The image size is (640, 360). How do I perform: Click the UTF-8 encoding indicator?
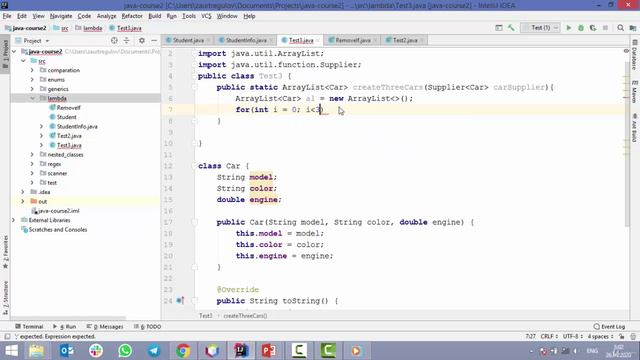tap(573, 337)
